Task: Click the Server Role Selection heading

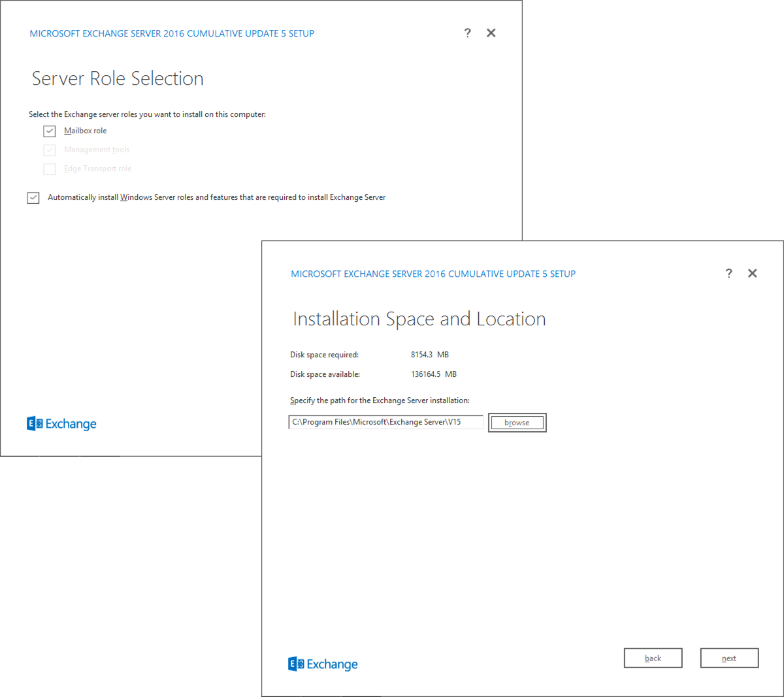Action: pyautogui.click(x=118, y=78)
